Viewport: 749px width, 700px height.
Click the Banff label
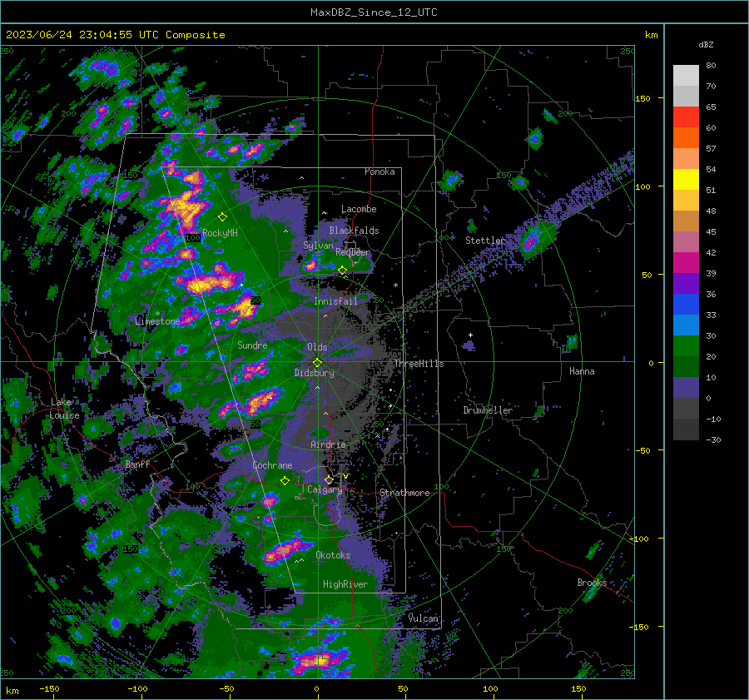point(137,464)
